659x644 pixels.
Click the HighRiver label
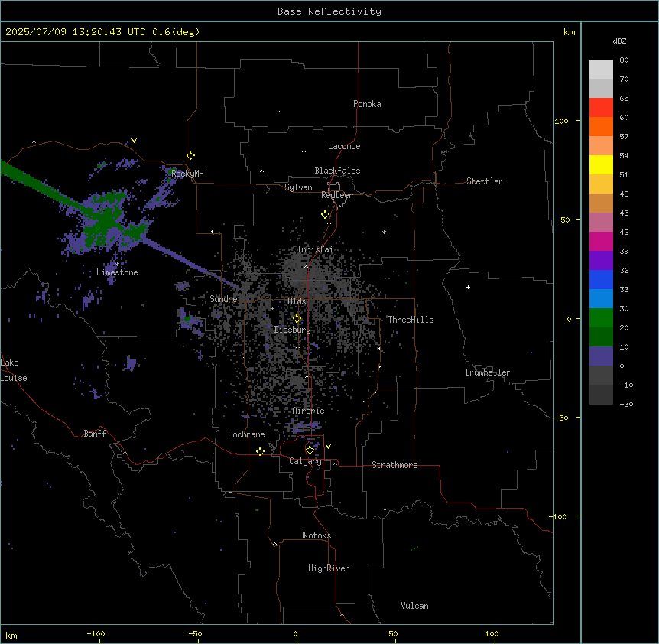(x=328, y=568)
